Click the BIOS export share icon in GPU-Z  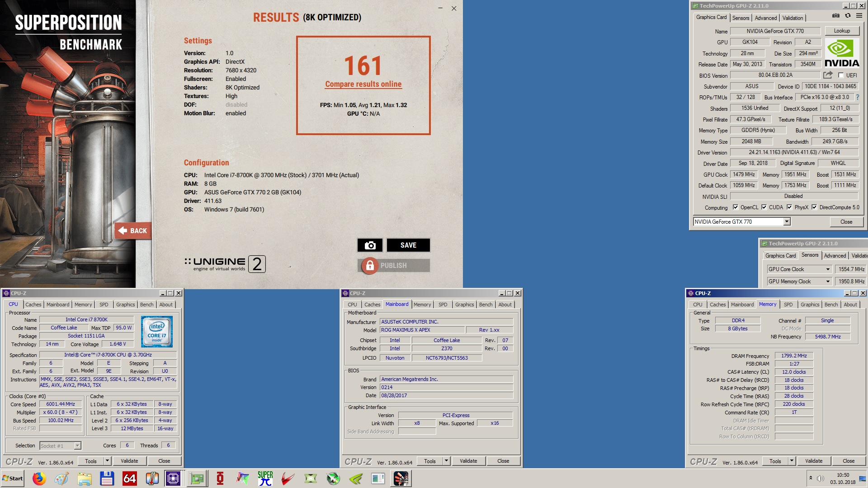point(828,75)
